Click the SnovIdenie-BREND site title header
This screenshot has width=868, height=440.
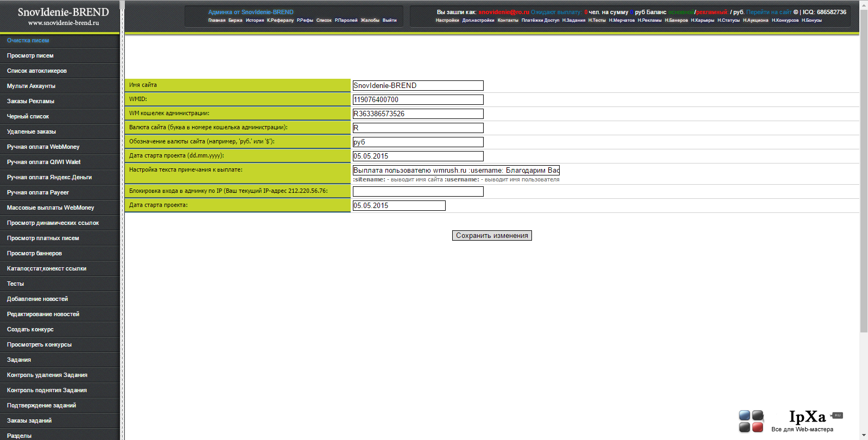click(64, 12)
